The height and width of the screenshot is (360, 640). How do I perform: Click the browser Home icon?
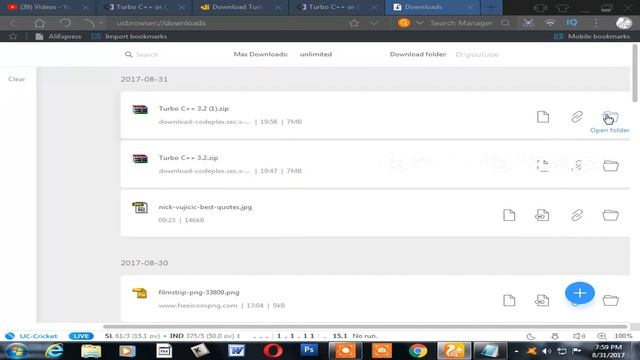click(x=40, y=23)
